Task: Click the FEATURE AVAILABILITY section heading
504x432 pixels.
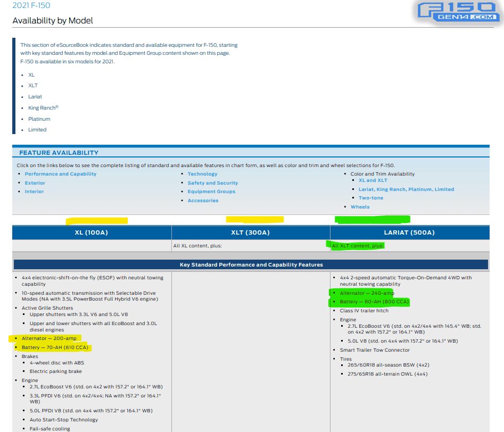Action: coord(59,153)
